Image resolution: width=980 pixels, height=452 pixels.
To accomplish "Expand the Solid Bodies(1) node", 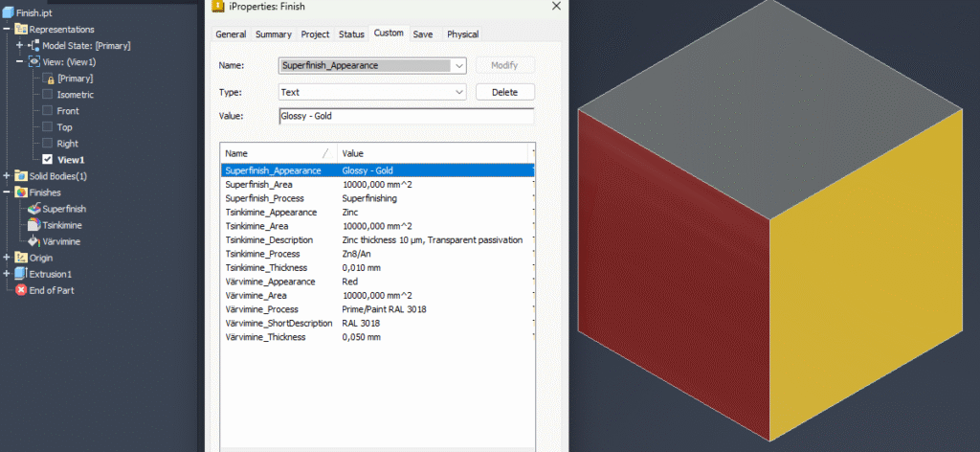I will tap(8, 176).
